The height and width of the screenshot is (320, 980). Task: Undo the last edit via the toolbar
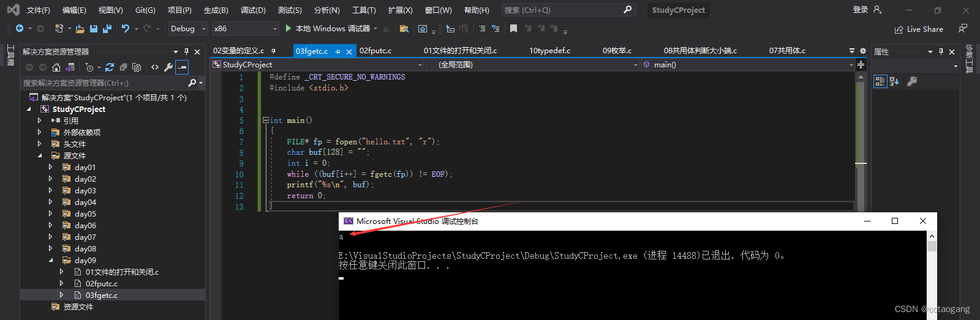(126, 29)
